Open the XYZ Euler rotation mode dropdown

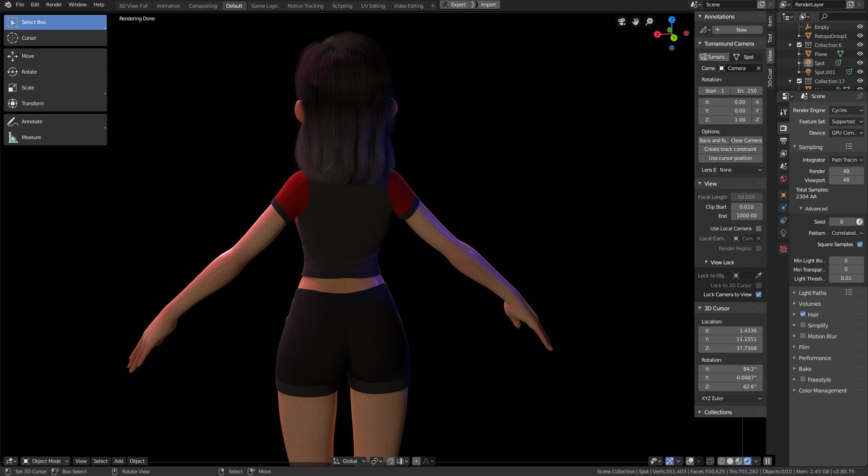click(731, 398)
